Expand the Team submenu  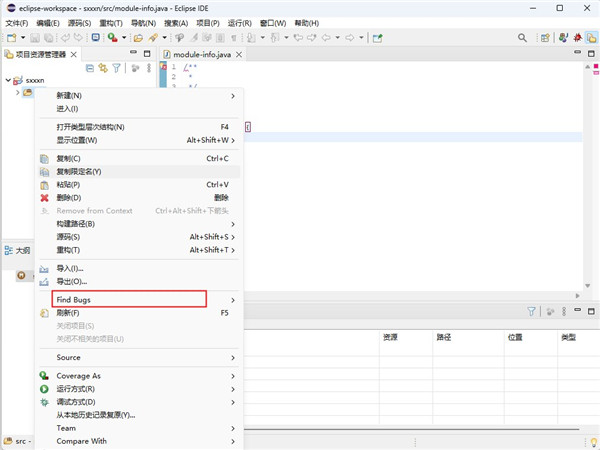point(233,428)
